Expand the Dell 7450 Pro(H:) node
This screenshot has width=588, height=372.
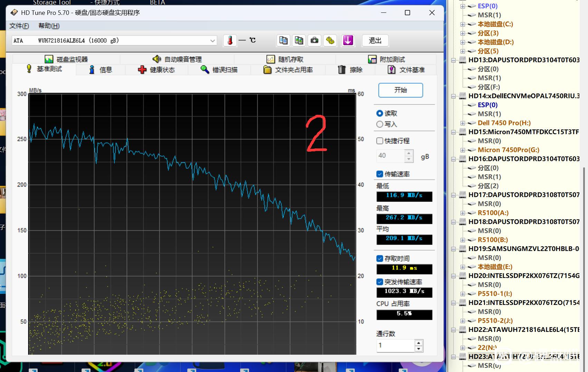pyautogui.click(x=463, y=123)
